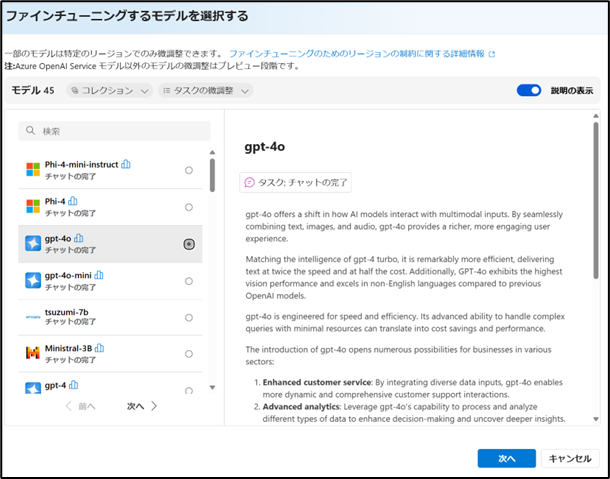Screen dimensions: 610x479
Task: Click the blue 次へ button
Action: pos(507,458)
